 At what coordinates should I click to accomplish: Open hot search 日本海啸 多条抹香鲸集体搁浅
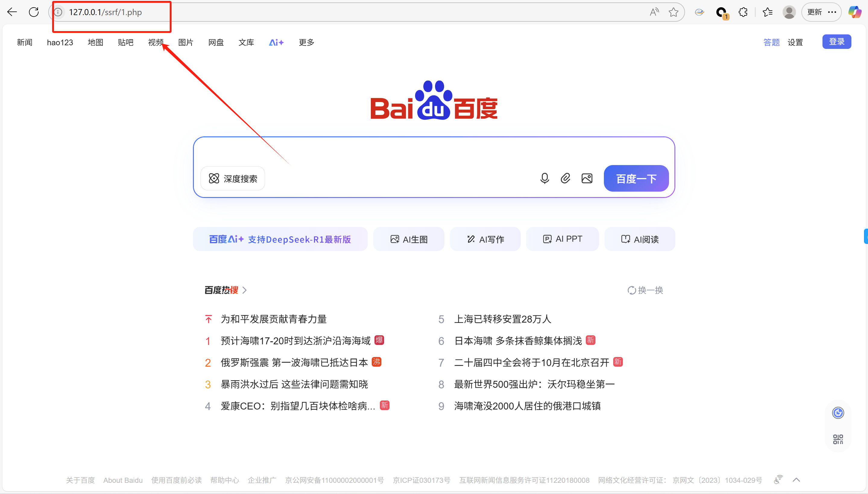point(518,341)
